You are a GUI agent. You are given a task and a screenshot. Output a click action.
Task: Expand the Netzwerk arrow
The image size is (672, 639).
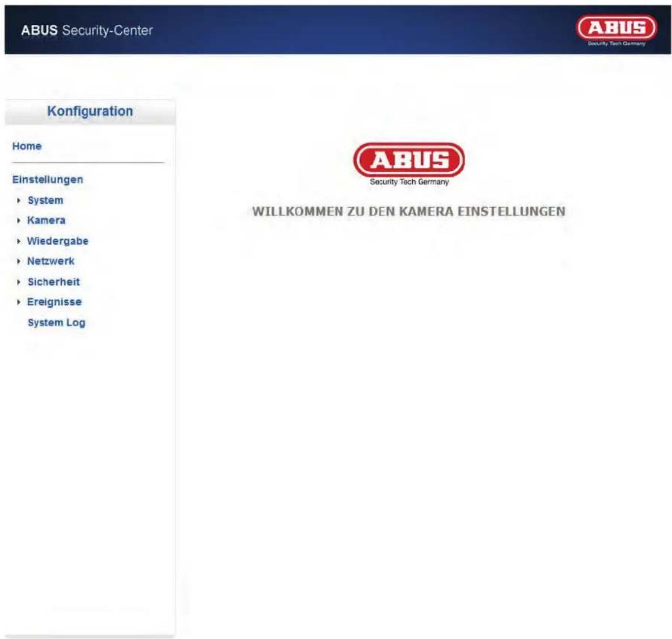[18, 262]
